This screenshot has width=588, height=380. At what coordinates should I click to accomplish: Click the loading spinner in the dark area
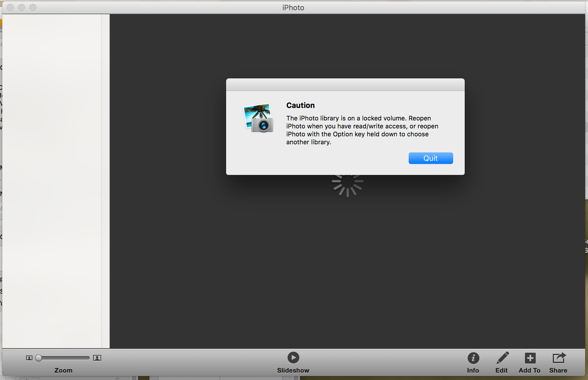tap(347, 185)
